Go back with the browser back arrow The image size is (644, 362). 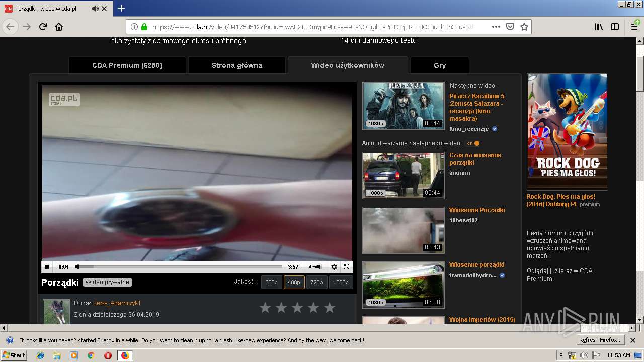pos(10,27)
